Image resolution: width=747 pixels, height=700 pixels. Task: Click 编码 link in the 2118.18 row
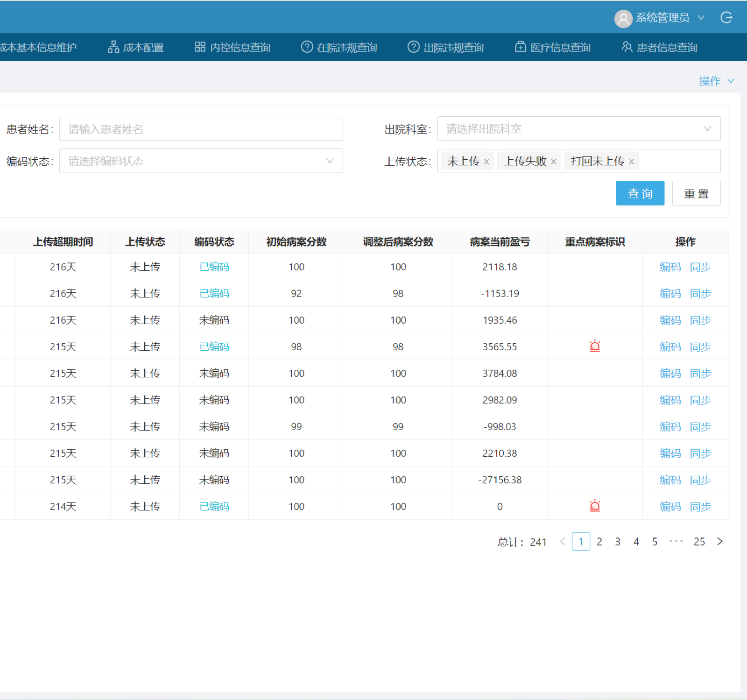coord(670,267)
